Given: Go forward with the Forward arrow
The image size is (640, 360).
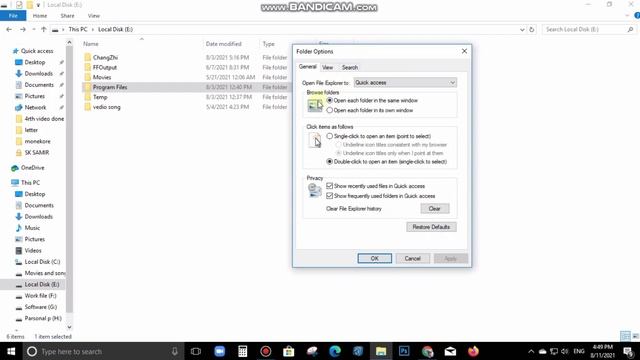Looking at the screenshot, I should click(23, 29).
